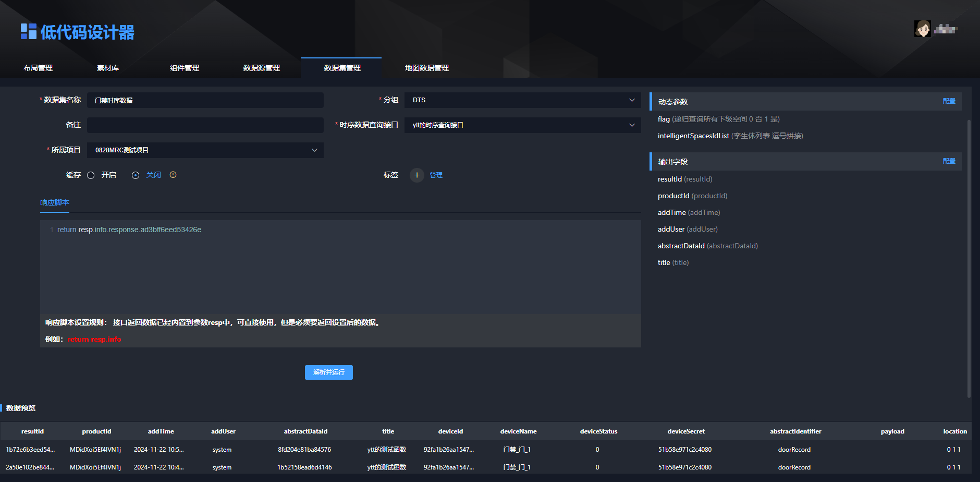The image size is (980, 482).
Task: Switch to the 地图数据管理 tab
Action: pos(427,68)
